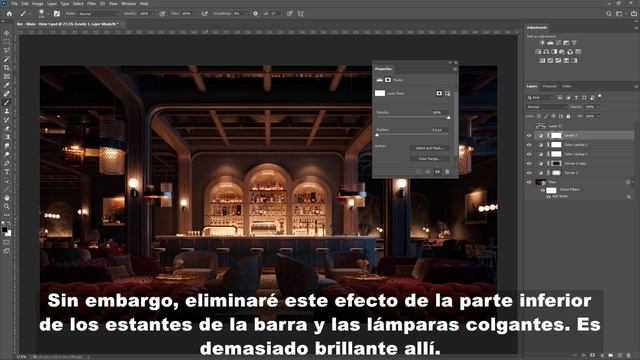Open the search icon at top right
The width and height of the screenshot is (640, 360).
tap(609, 13)
